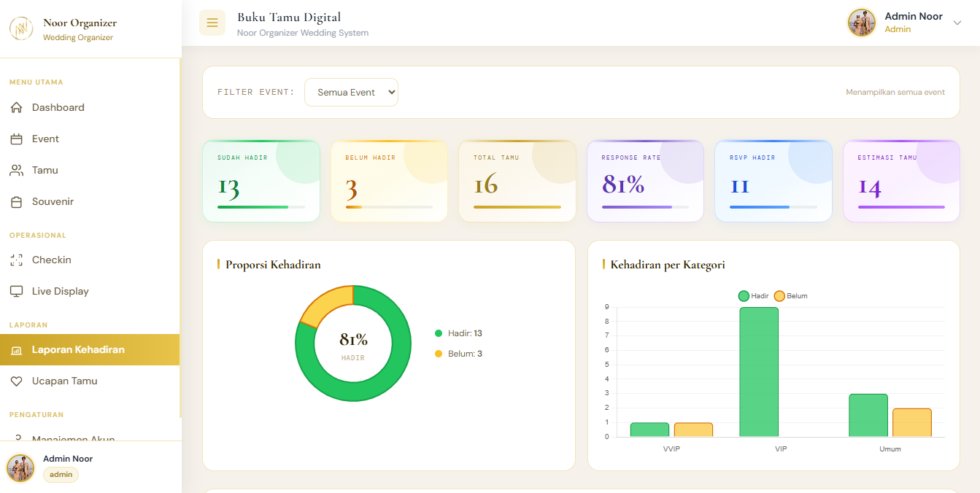The height and width of the screenshot is (493, 980).
Task: Click the Sudah Hadir value 13
Action: (228, 187)
